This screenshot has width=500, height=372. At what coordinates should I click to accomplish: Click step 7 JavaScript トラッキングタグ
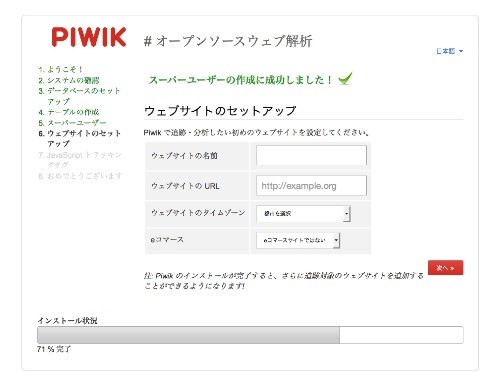click(x=80, y=160)
